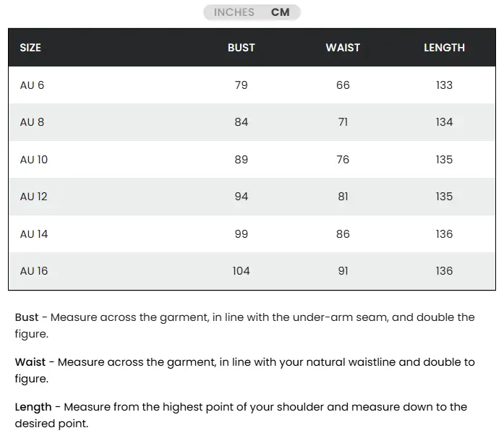Viewport: 504px width, 433px height.
Task: Select the AU 14 size row
Action: pos(34,234)
